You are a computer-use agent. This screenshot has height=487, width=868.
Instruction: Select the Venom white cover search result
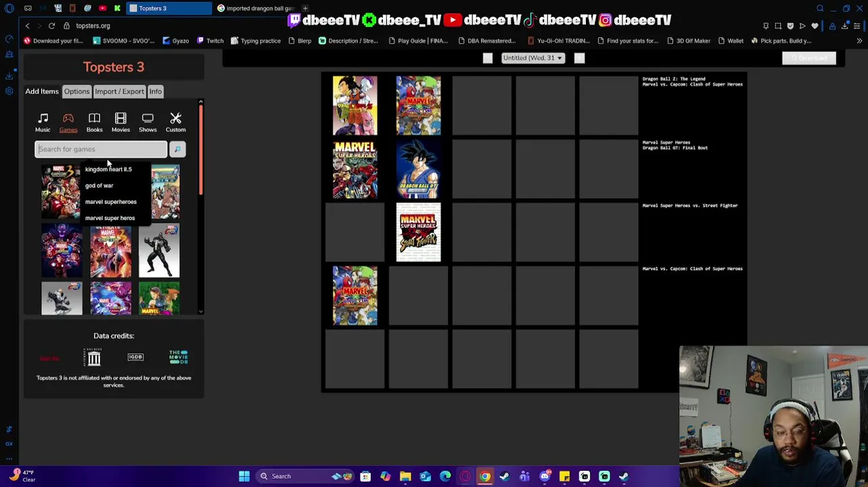click(x=159, y=251)
